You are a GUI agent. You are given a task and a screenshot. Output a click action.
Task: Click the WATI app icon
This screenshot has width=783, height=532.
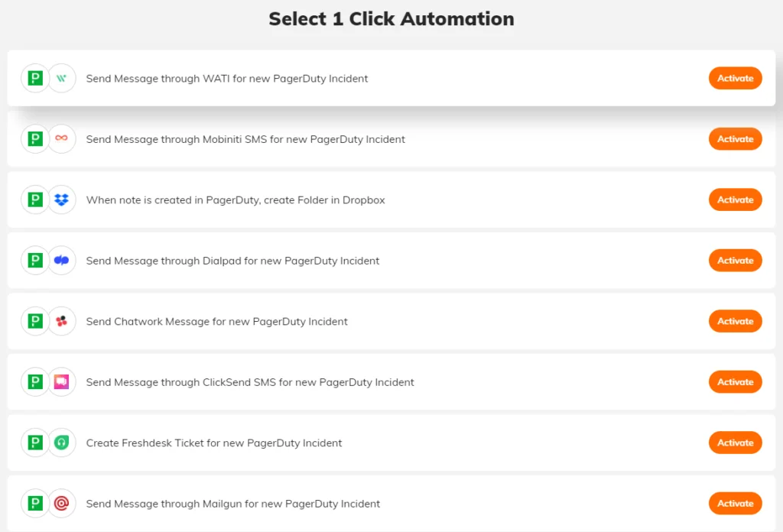click(x=60, y=78)
